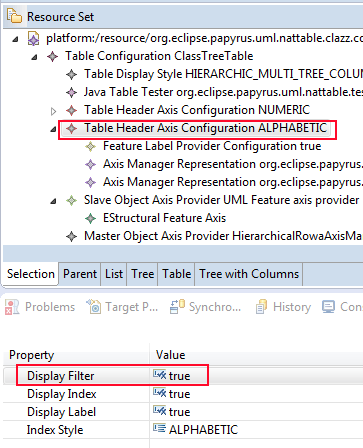
Task: Select Master Object Axis Provider row
Action: click(x=223, y=236)
